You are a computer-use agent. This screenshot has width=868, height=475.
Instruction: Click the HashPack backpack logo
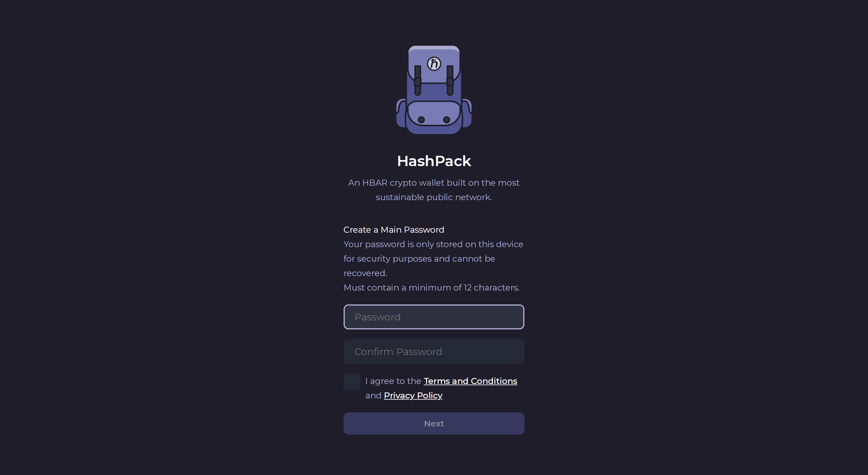point(434,90)
